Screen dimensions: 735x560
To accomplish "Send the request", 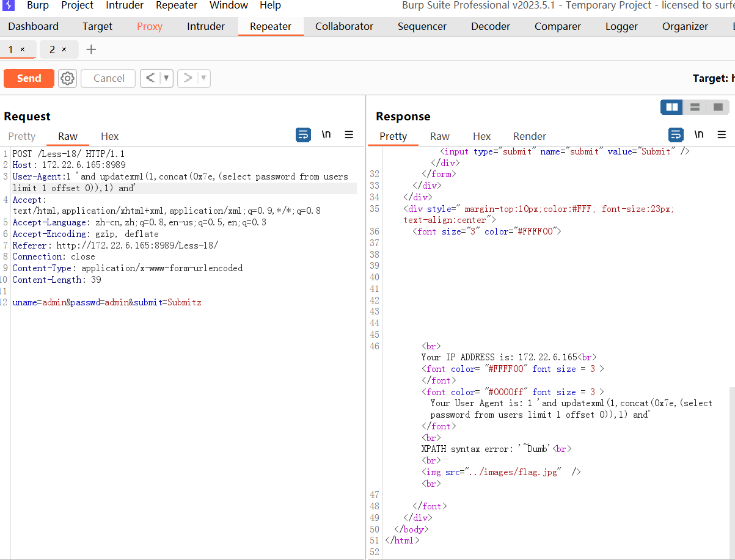I will [x=29, y=78].
